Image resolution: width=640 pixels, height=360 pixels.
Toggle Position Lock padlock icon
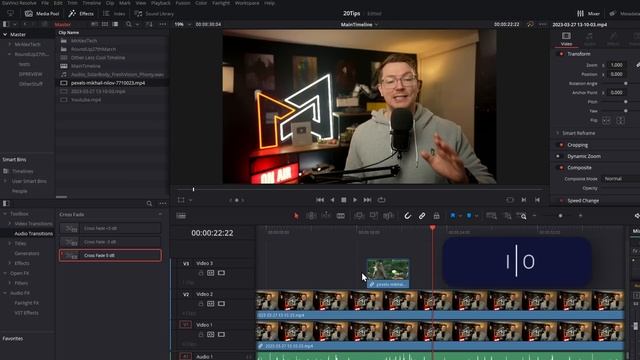[436, 216]
